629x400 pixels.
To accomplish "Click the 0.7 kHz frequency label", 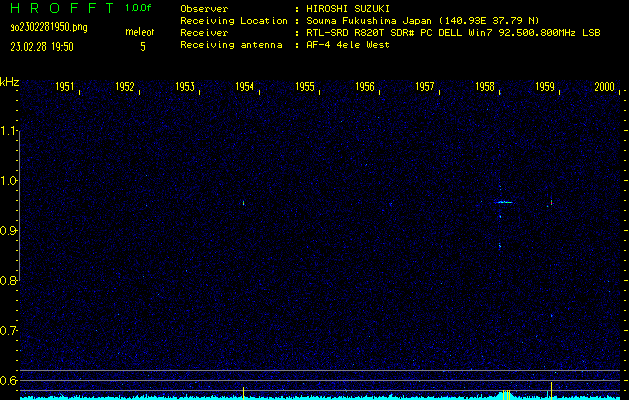I will (x=8, y=331).
